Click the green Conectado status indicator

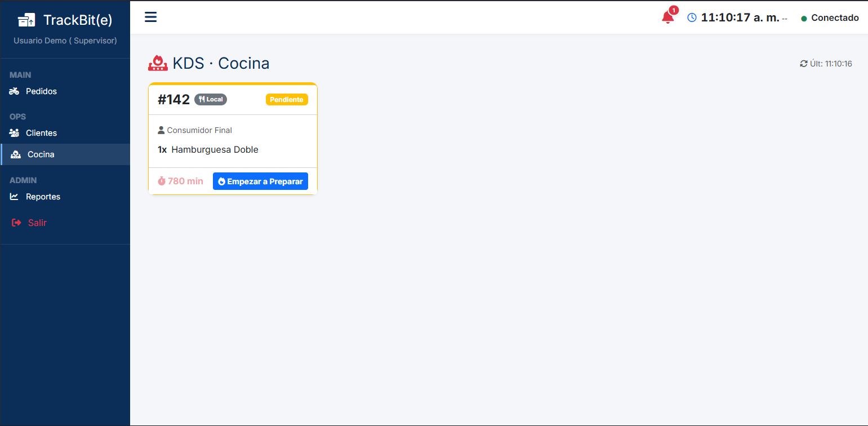pos(804,17)
